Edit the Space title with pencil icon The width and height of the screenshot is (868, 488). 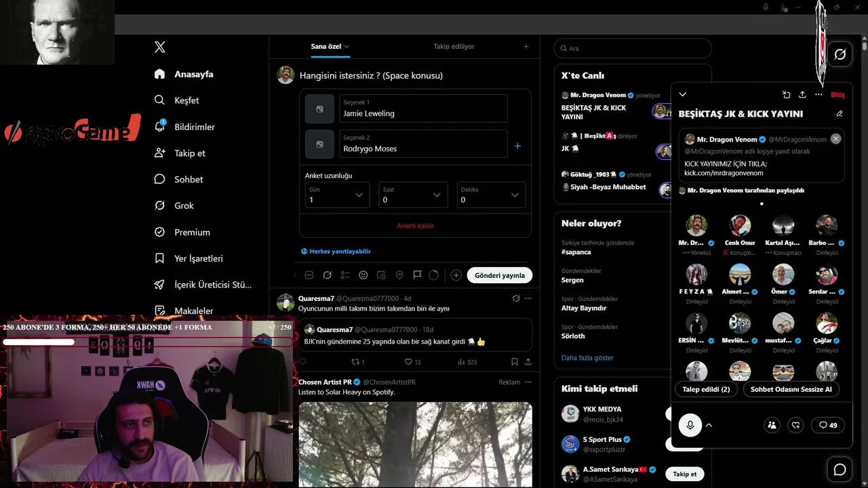(x=840, y=114)
